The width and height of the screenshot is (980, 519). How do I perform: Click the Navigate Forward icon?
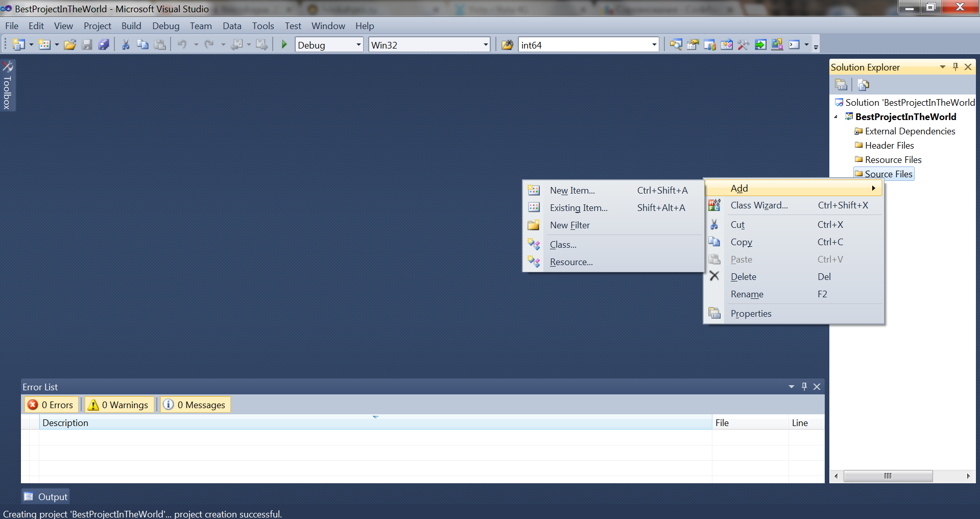(x=261, y=45)
